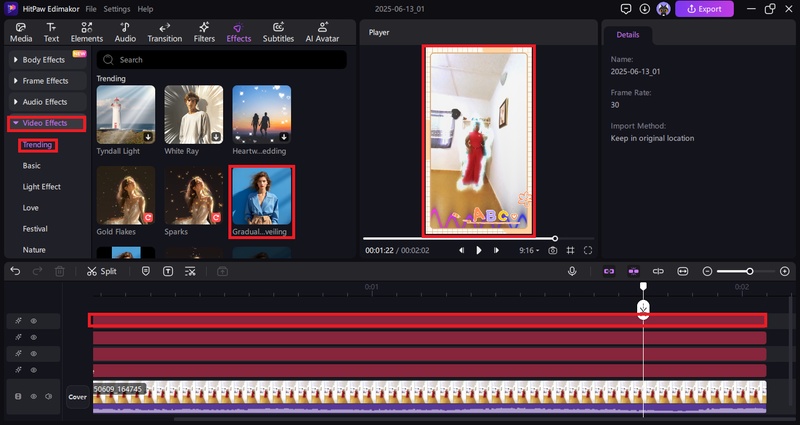Download the Heartw...edding effect

tap(284, 137)
